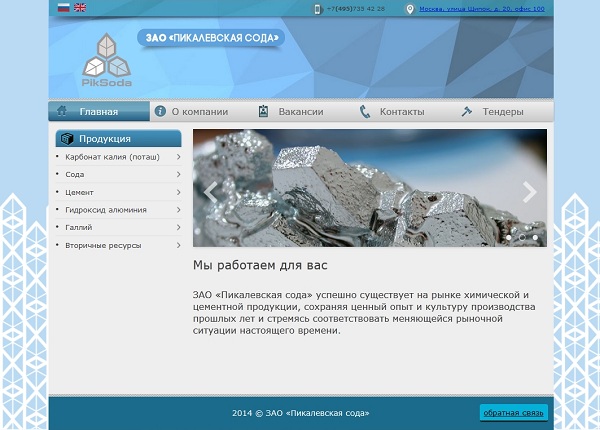The image size is (600, 430).
Task: Open the Цемент product link
Action: (x=79, y=192)
